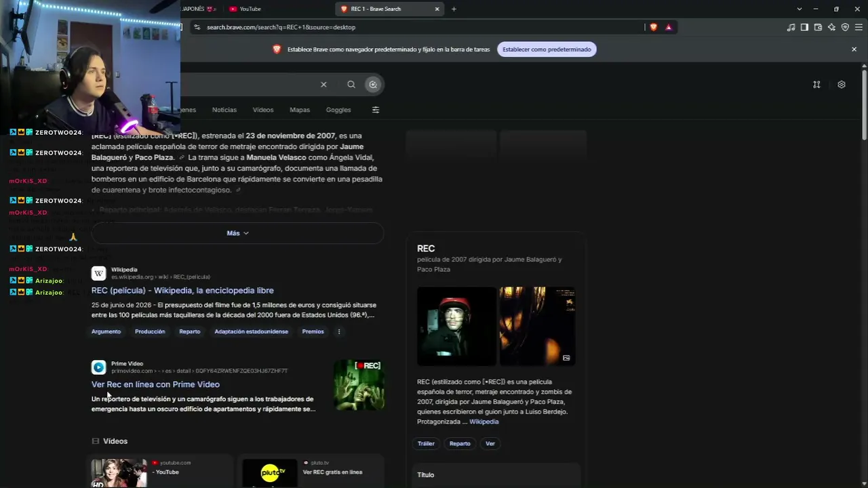Open search filters slider icon
This screenshot has height=488, width=868.
click(x=376, y=110)
